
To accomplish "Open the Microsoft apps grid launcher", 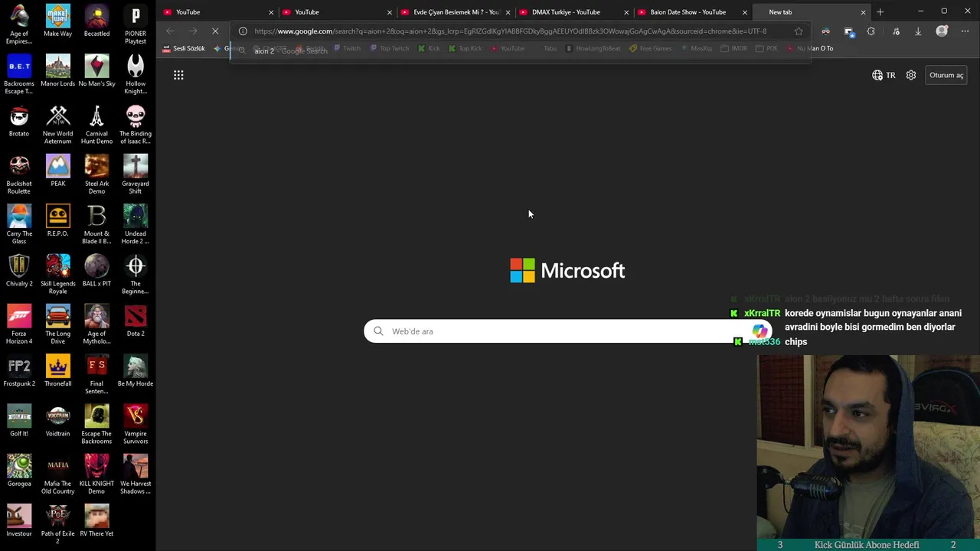I will tap(178, 75).
